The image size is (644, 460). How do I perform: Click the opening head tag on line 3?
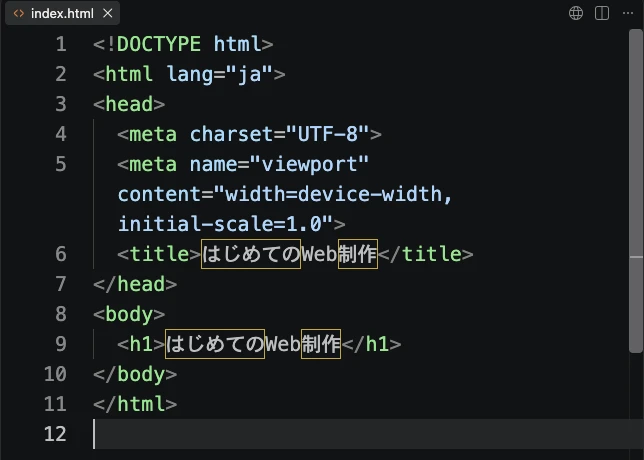[129, 104]
